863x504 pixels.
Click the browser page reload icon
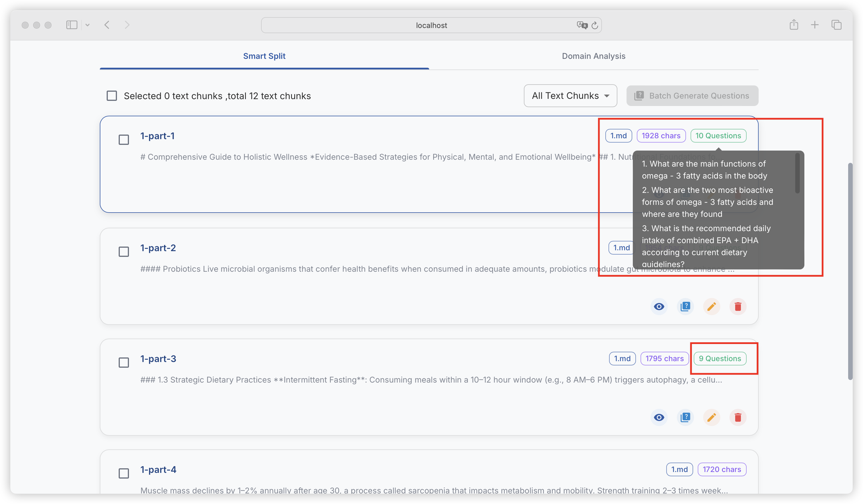595,25
